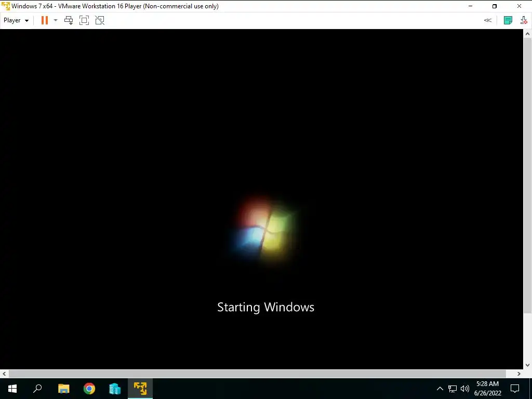
Task: Open the Player menu
Action: pos(16,20)
